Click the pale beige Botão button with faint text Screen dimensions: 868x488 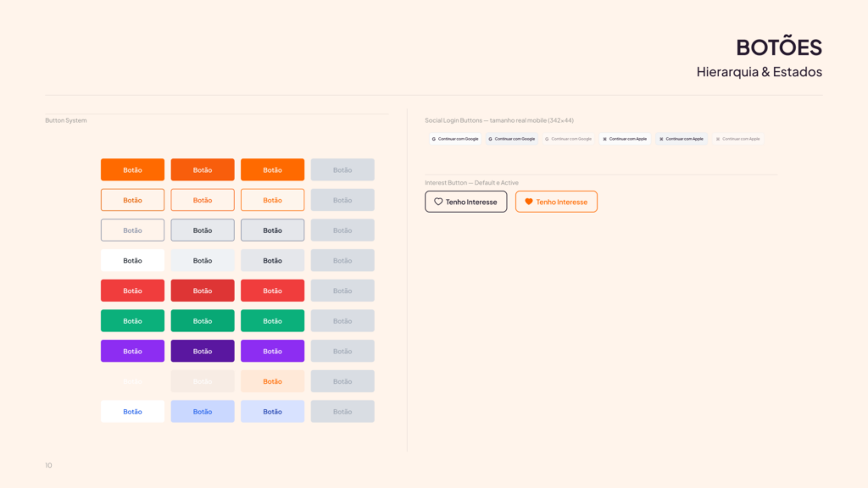point(203,381)
